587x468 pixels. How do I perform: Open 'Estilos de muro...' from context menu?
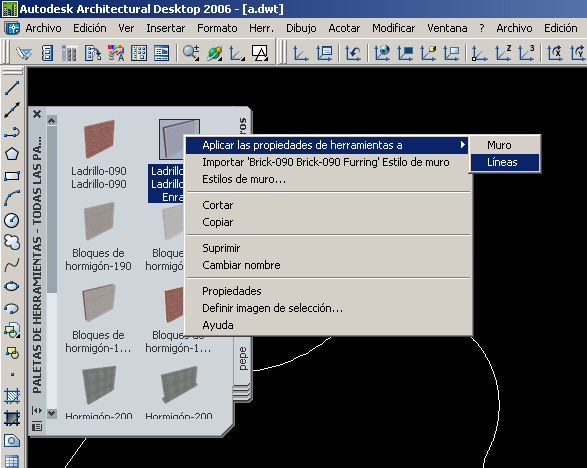(x=327, y=179)
